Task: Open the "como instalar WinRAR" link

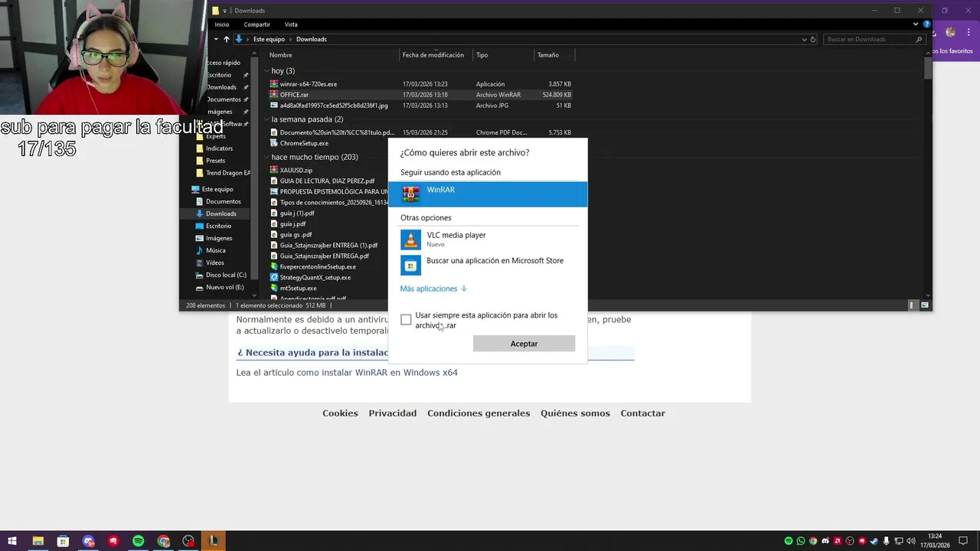Action: click(x=377, y=373)
